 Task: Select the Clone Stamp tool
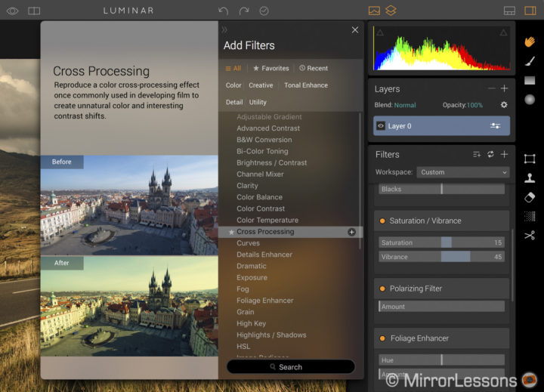pos(530,178)
